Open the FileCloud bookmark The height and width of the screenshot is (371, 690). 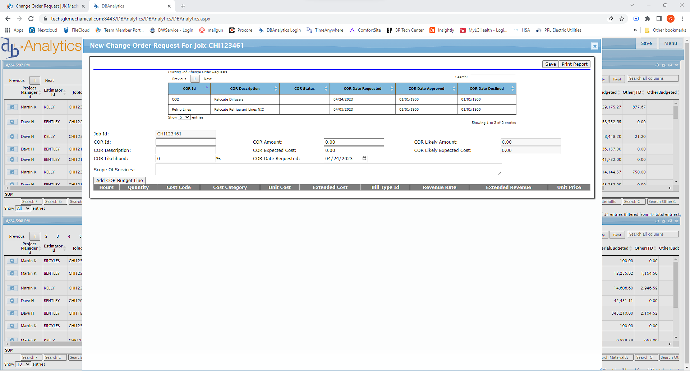pyautogui.click(x=77, y=30)
